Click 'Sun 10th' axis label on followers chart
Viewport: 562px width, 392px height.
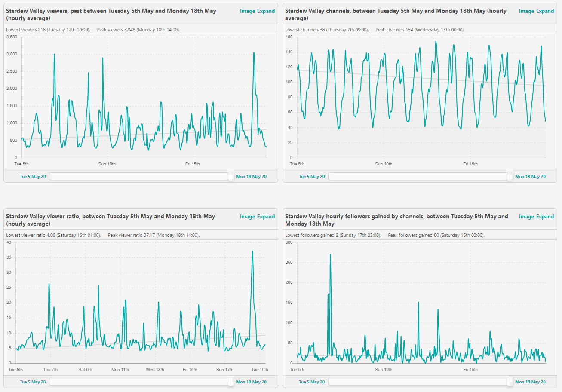click(x=384, y=369)
